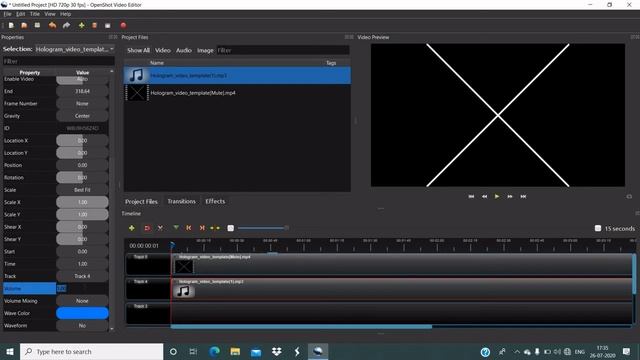This screenshot has height=360, width=640.
Task: Open the Choose Profile dialog
Action: coord(94,25)
